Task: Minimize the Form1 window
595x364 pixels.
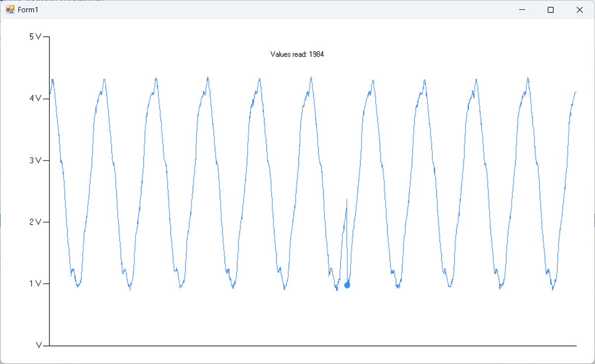Action: point(522,10)
